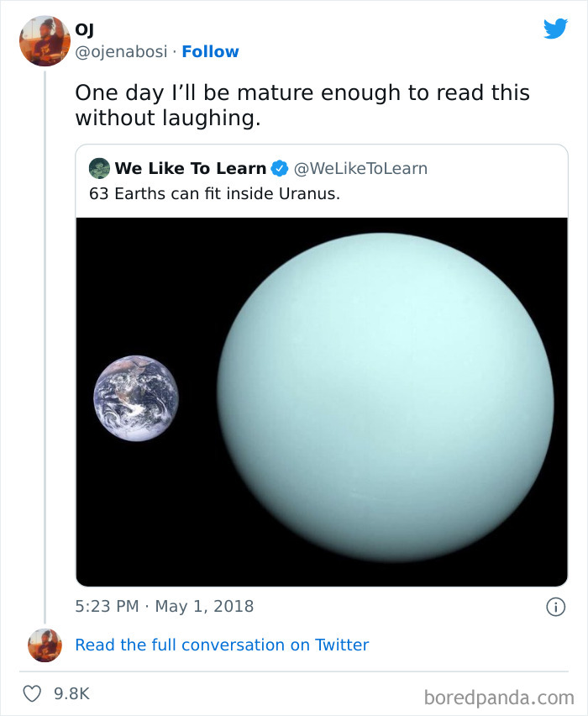Viewport: 588px width, 716px height.
Task: Click the Read the full conversation on Twitter link
Action: (222, 645)
